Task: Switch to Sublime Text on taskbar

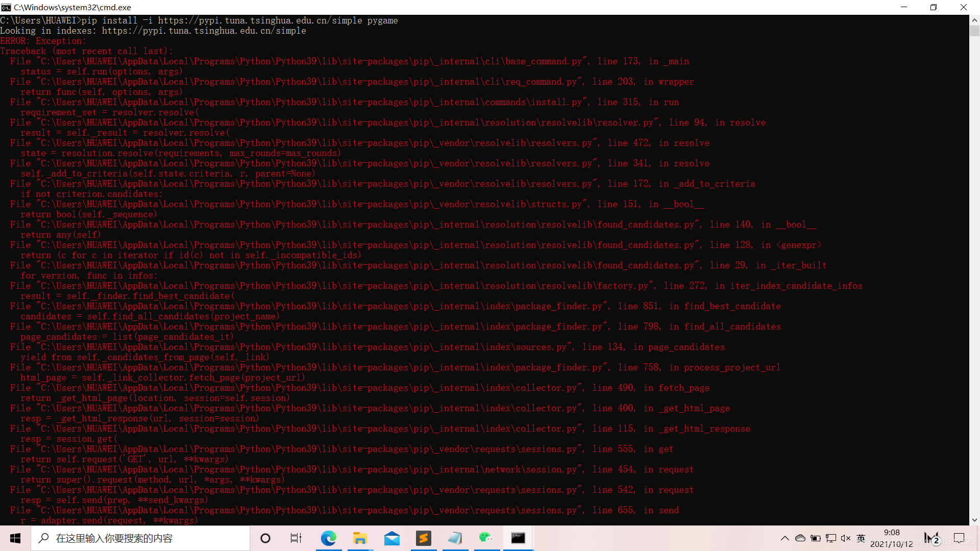Action: 423,538
